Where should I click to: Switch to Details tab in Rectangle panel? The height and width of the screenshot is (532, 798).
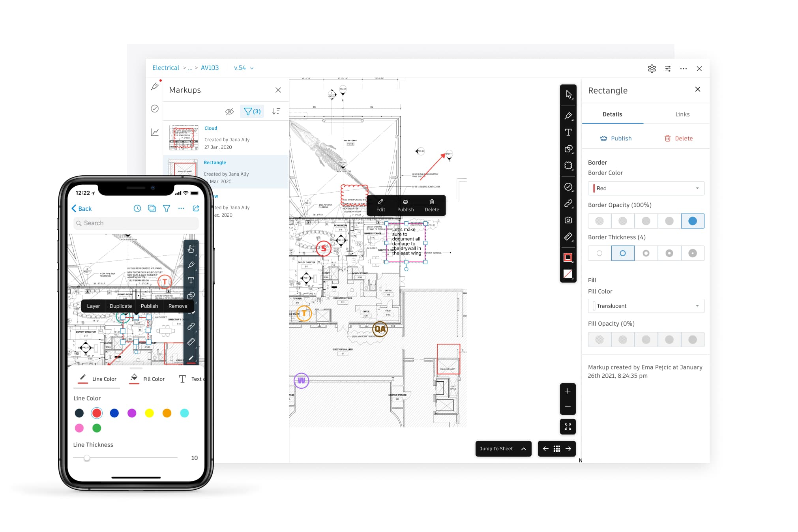click(x=613, y=113)
